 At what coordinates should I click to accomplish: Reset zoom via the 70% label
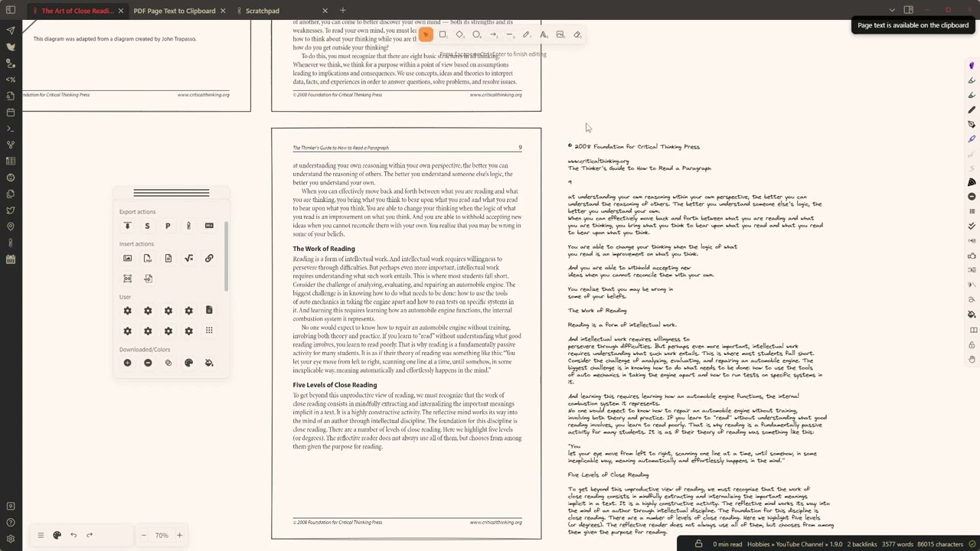(162, 535)
